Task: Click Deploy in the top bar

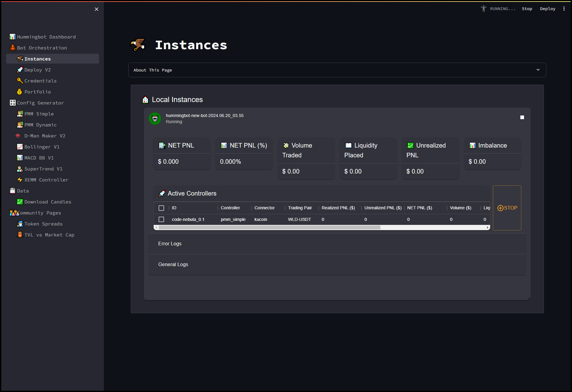Action: coord(547,9)
